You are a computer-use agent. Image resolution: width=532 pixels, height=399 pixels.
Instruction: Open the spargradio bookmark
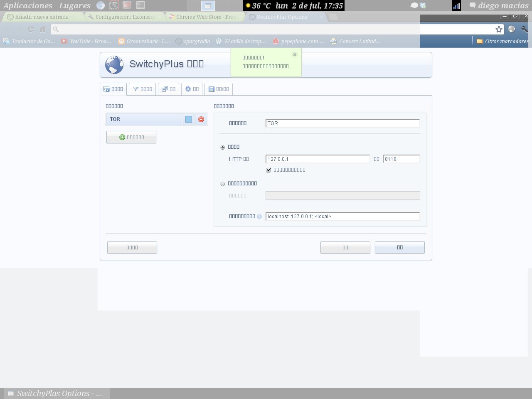click(192, 41)
